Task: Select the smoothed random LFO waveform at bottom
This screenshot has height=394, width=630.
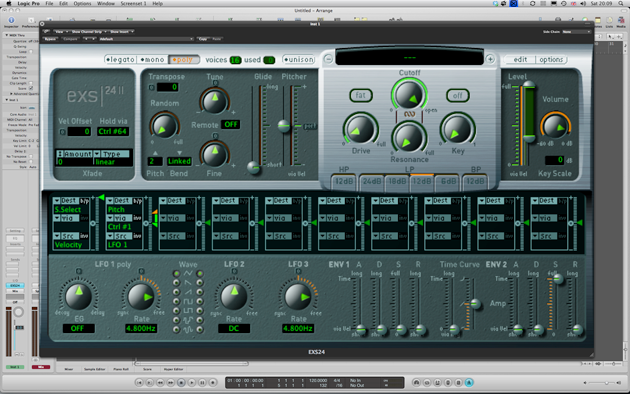Action: [188, 329]
